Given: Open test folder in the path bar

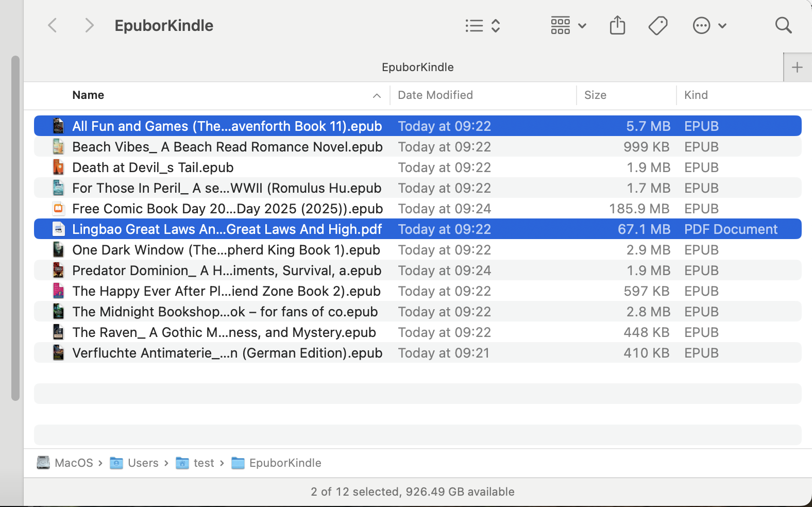Looking at the screenshot, I should point(204,463).
